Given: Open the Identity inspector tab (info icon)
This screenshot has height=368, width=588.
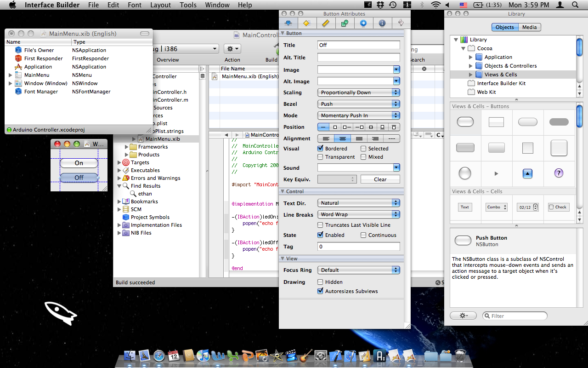Looking at the screenshot, I should point(382,23).
